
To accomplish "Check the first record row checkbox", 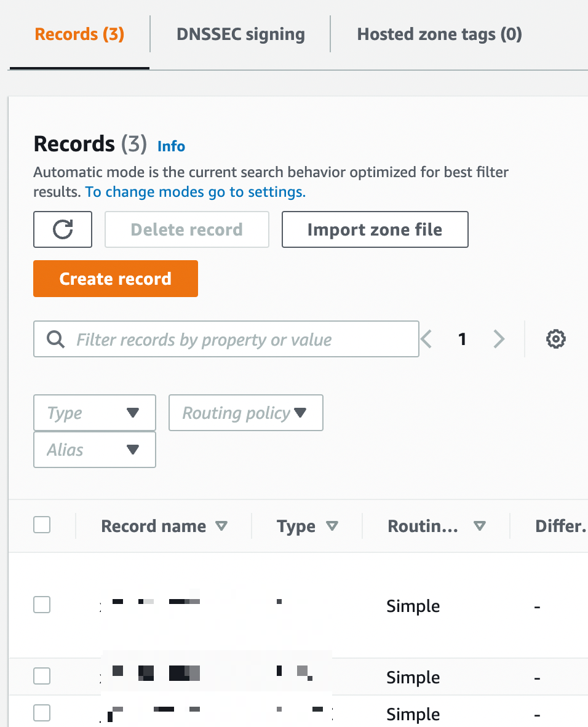I will (42, 605).
